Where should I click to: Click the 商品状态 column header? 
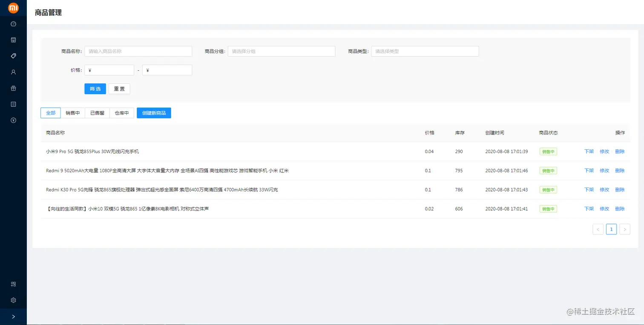548,133
